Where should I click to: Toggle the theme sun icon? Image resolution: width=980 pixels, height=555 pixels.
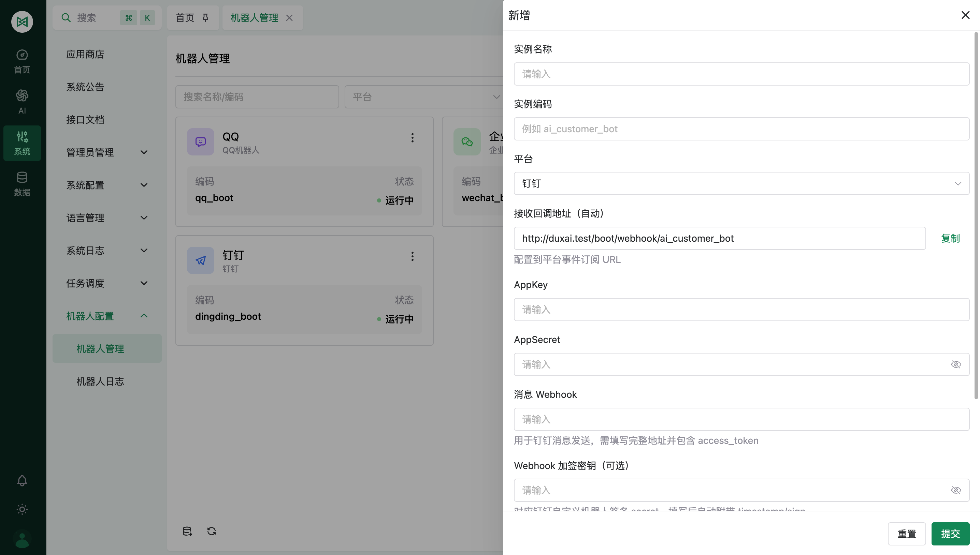[x=22, y=509]
